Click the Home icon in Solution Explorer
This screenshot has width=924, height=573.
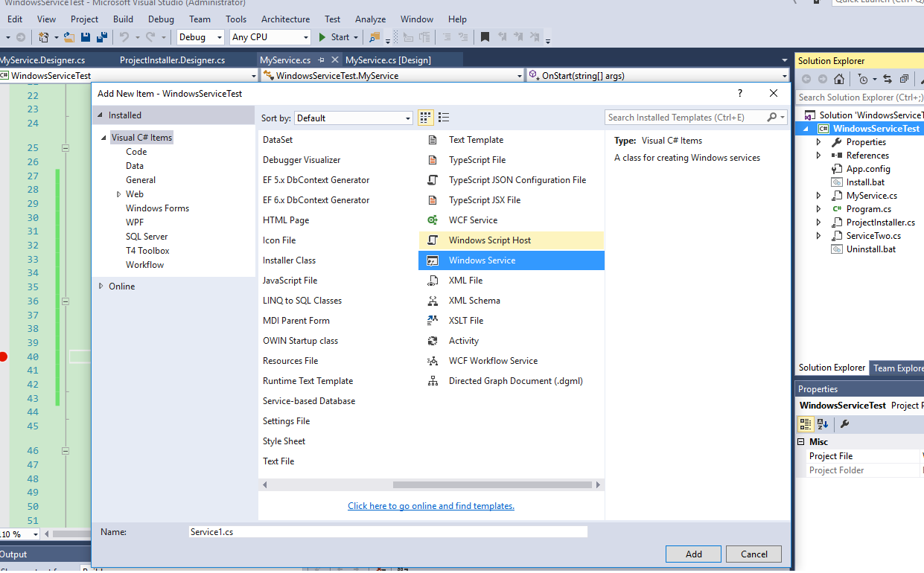[x=839, y=79]
